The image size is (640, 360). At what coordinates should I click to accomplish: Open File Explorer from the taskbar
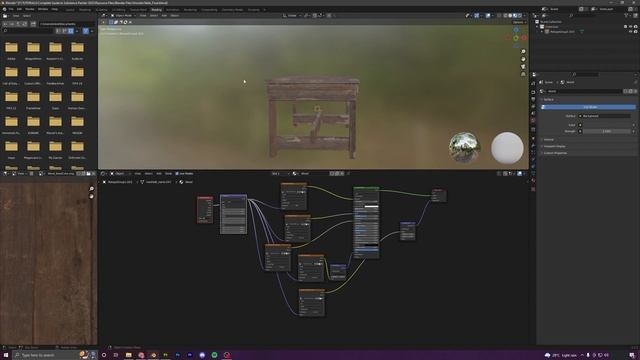point(129,355)
